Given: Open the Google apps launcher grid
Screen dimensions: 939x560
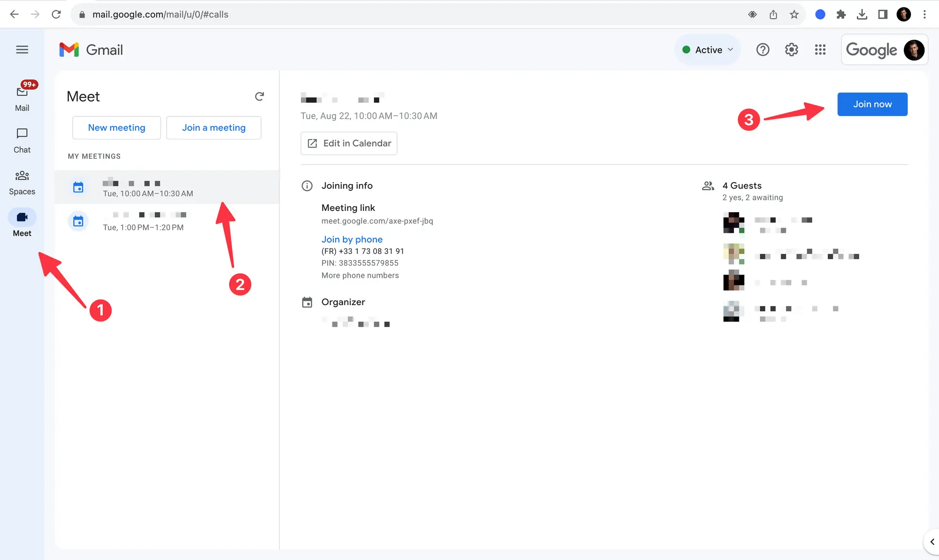Looking at the screenshot, I should (820, 49).
